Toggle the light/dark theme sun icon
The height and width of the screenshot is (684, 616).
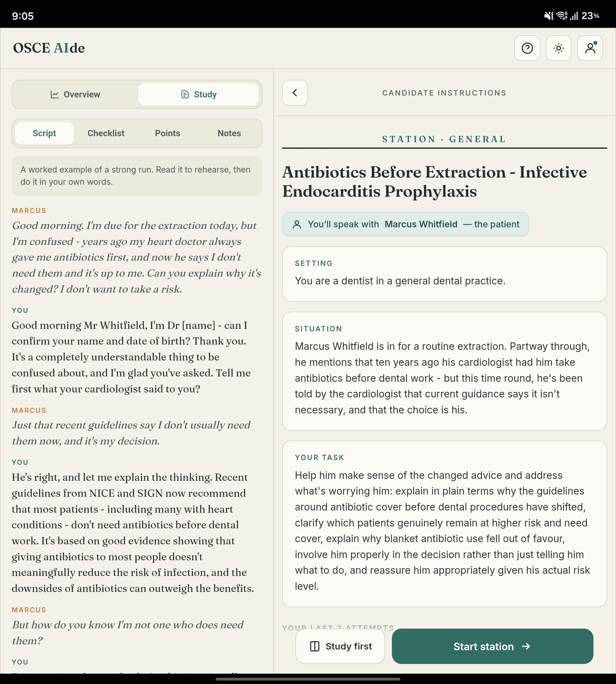pyautogui.click(x=558, y=48)
